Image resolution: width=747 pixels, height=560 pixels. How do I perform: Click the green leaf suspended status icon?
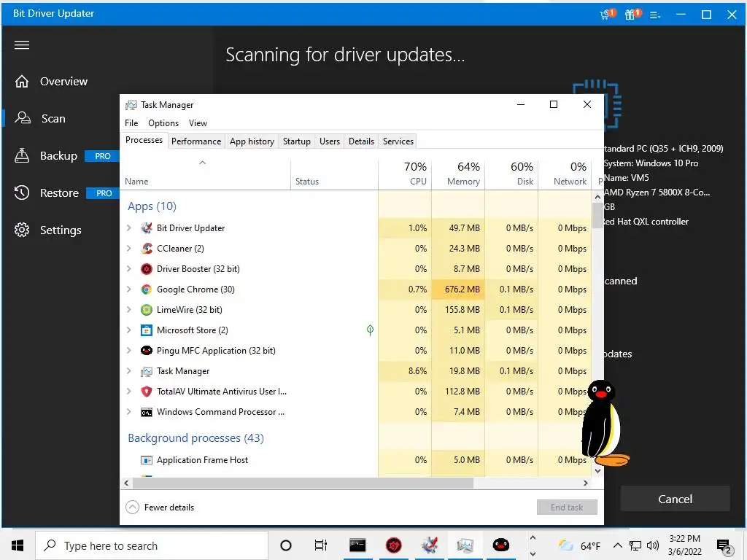pyautogui.click(x=370, y=330)
